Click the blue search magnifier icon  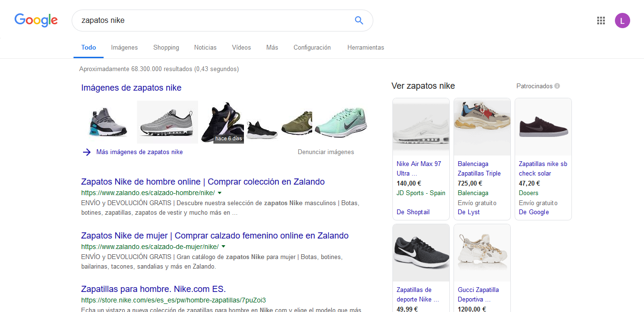359,20
